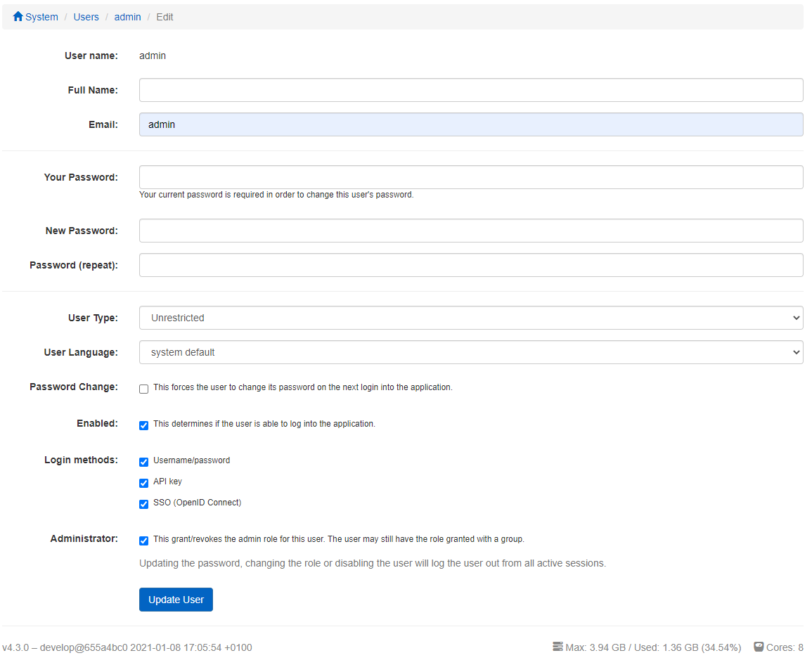Go to Users in the breadcrumb
Screen dimensions: 812x672
(x=86, y=17)
